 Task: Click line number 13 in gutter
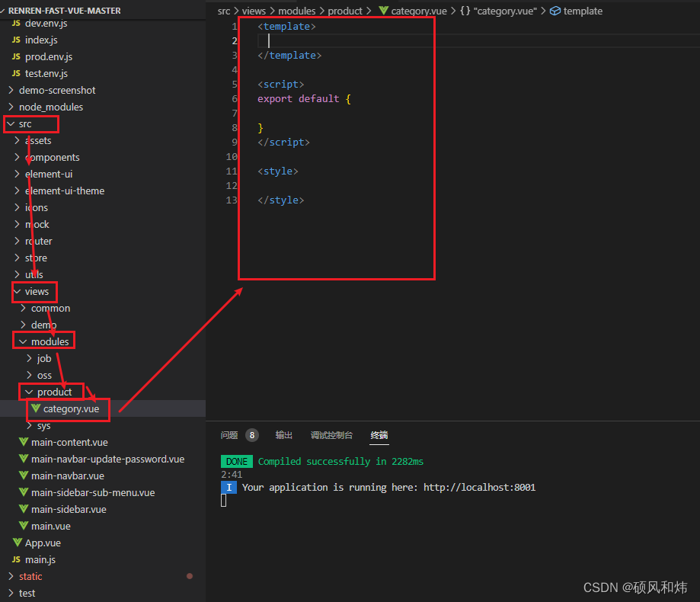232,200
